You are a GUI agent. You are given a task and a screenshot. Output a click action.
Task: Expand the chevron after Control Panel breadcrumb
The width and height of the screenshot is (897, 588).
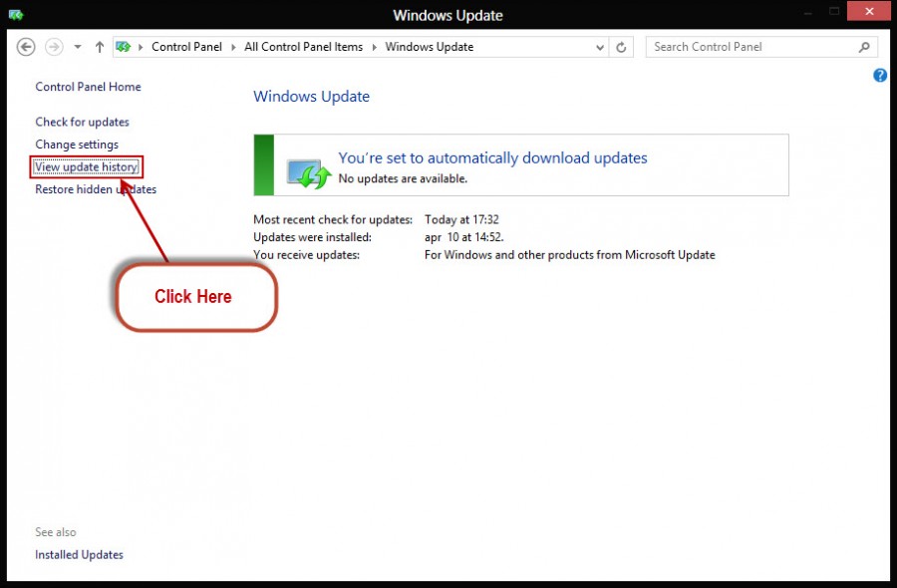click(233, 47)
